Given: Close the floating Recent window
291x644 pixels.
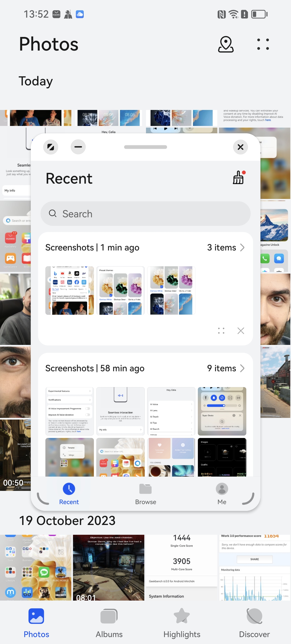Looking at the screenshot, I should coord(240,147).
